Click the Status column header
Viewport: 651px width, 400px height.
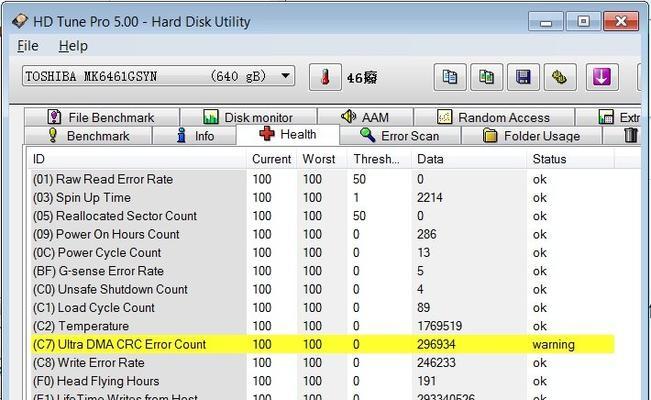click(x=571, y=159)
